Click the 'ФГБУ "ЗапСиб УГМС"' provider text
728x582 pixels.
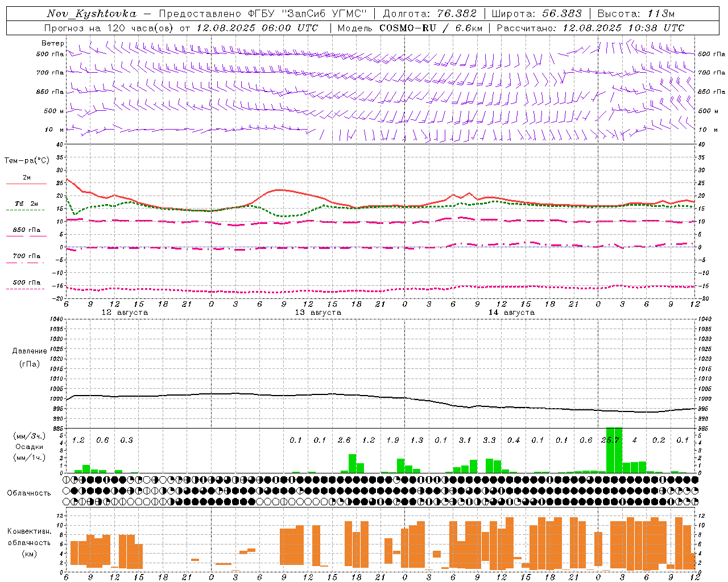tap(308, 14)
